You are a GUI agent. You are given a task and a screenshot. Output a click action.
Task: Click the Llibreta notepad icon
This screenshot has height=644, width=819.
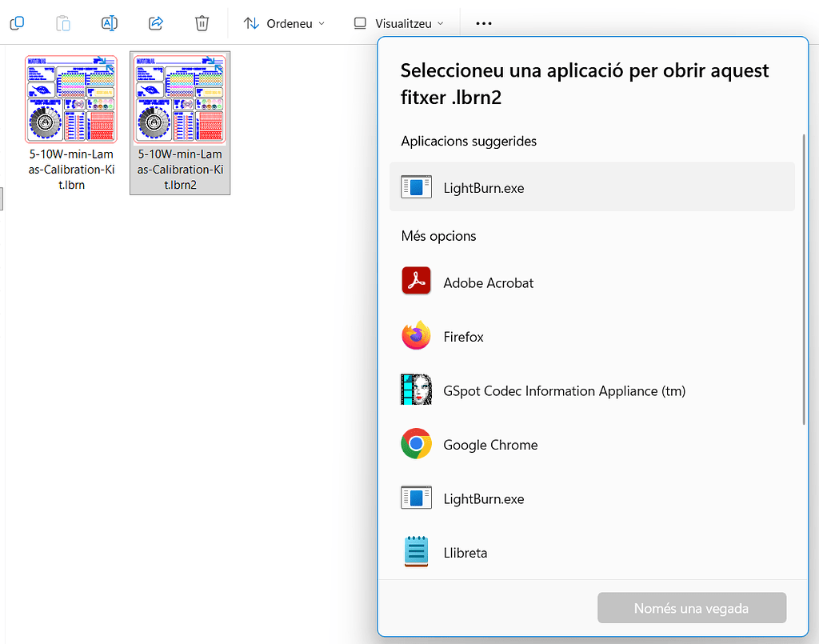[x=416, y=551]
